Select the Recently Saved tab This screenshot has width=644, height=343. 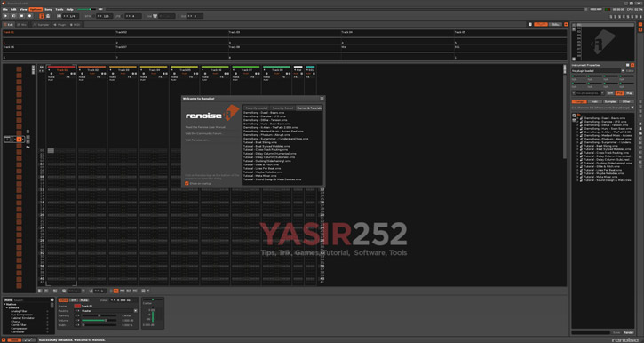282,108
